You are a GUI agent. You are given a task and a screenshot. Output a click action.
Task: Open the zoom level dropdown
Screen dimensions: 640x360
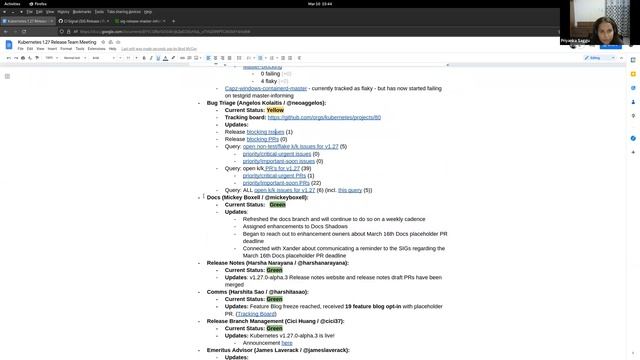[x=51, y=58]
